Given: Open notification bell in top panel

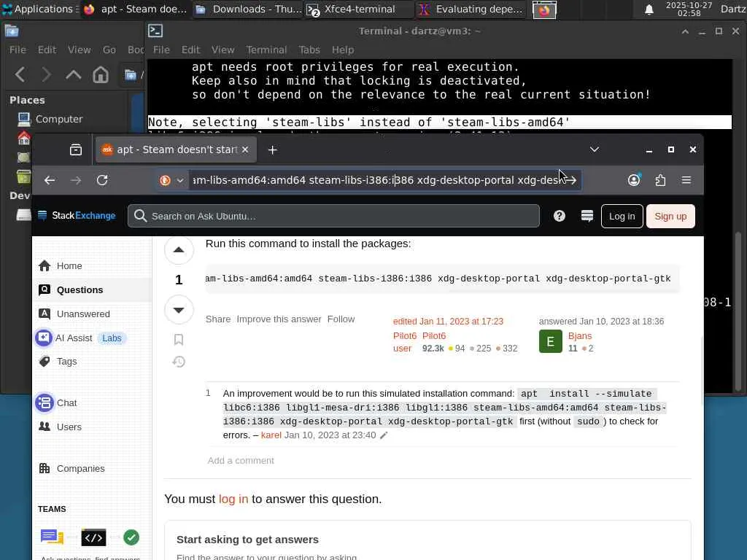Looking at the screenshot, I should [x=649, y=9].
